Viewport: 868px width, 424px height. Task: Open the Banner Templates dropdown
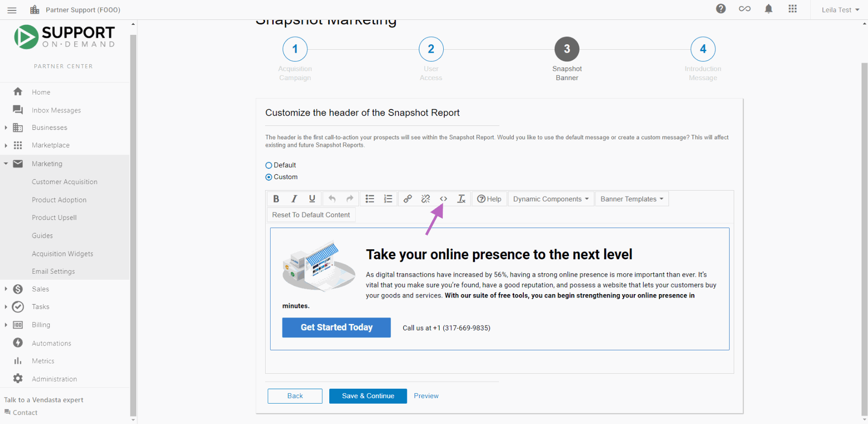pos(632,199)
